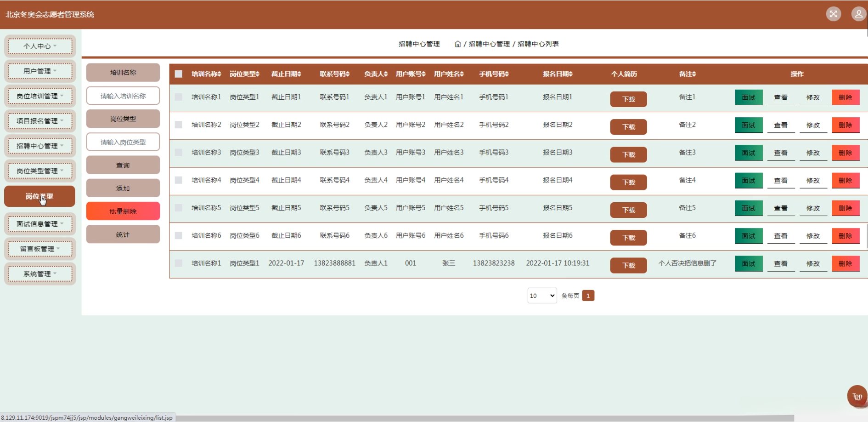Viewport: 868px width, 422px height.
Task: Sort the table by 备注 column arrows
Action: pyautogui.click(x=694, y=74)
